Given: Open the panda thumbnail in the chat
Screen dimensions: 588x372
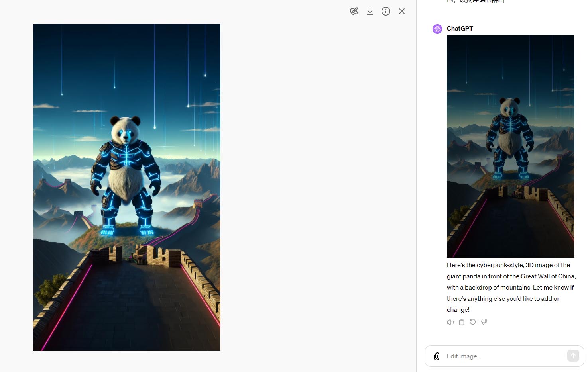Looking at the screenshot, I should [510, 146].
